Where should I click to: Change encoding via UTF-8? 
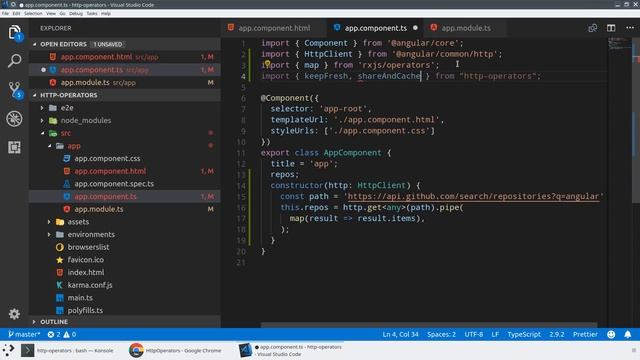point(473,334)
